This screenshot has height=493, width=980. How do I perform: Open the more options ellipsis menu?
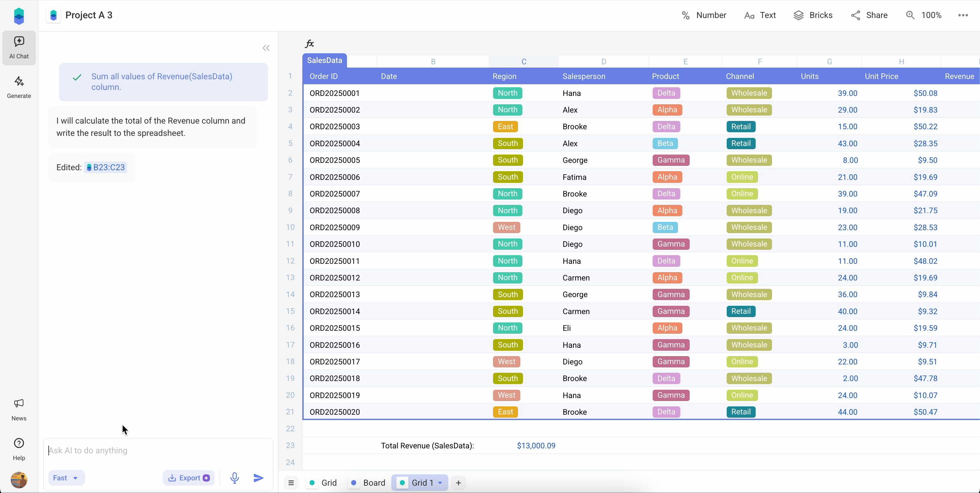click(x=963, y=15)
